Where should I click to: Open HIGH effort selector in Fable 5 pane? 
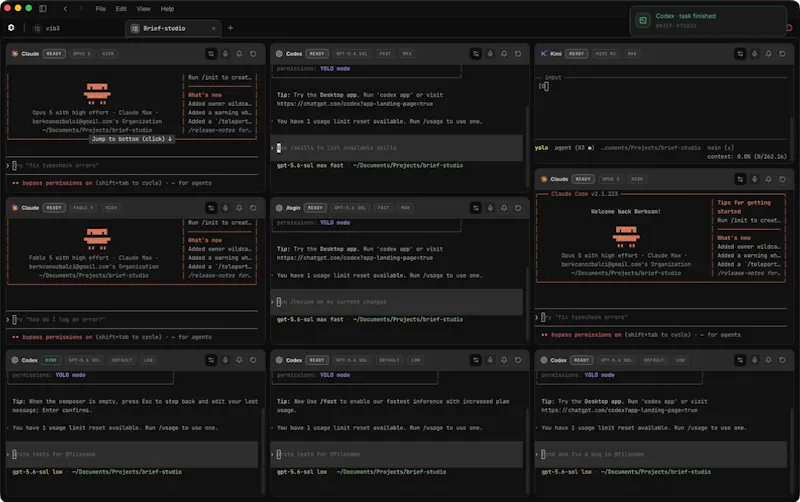(111, 208)
